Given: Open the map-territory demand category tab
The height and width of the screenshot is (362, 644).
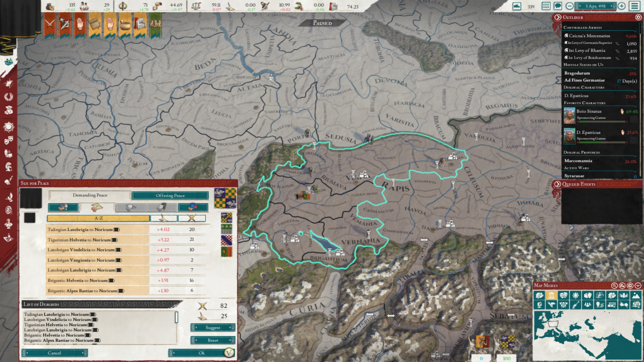Looking at the screenshot, I should point(97,207).
